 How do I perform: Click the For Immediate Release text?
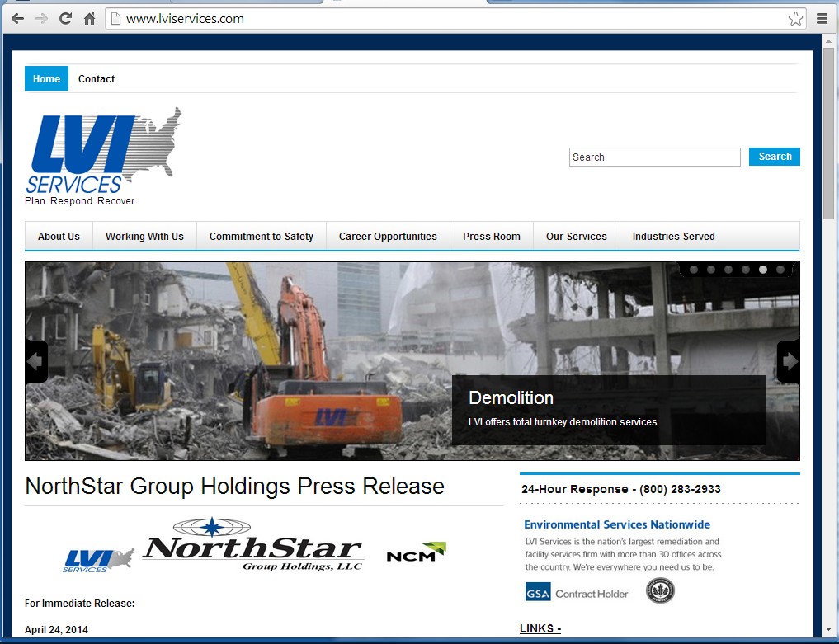(80, 604)
